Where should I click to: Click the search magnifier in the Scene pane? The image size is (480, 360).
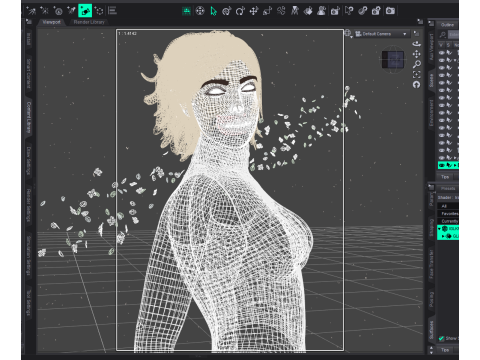[443, 34]
